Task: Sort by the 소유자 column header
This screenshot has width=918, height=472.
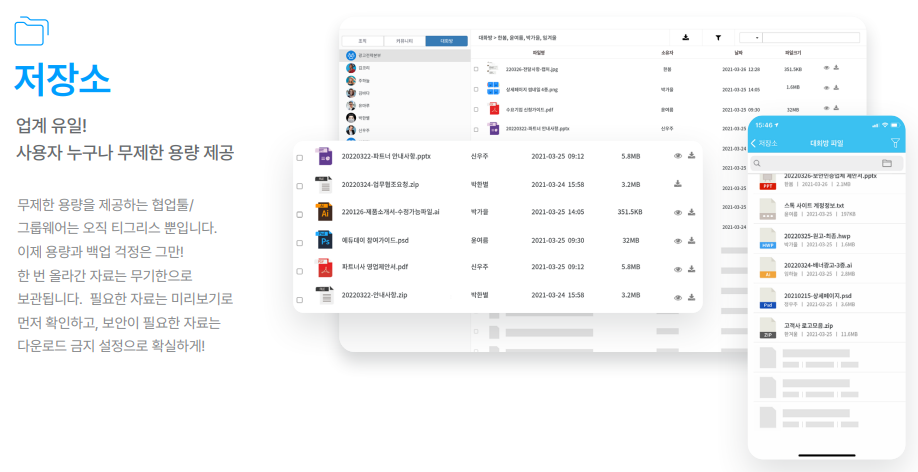Action: 667,53
